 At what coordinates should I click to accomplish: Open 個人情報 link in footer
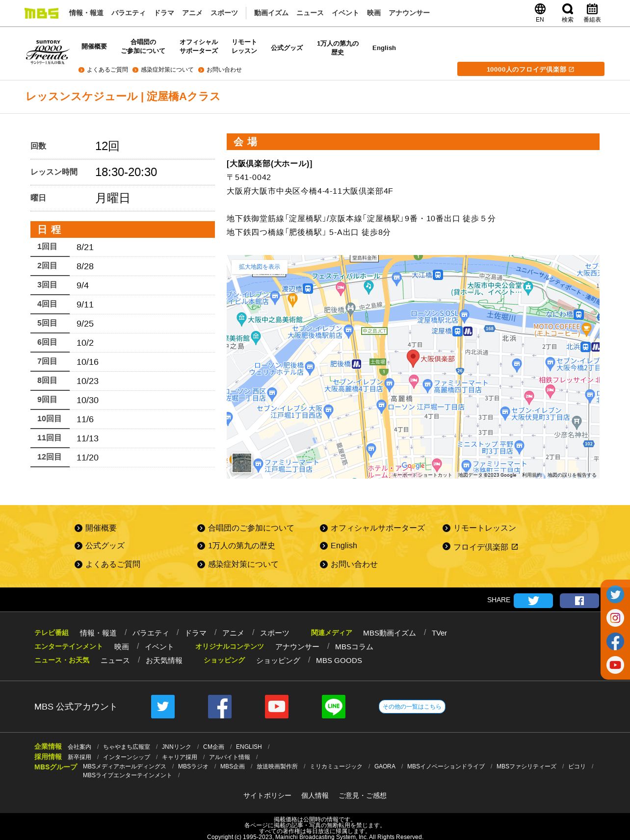coord(315,795)
